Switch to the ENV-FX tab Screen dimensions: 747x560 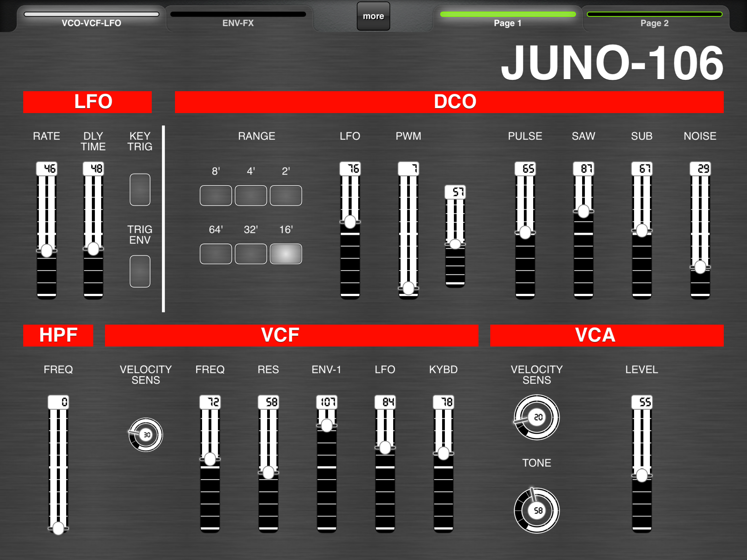pyautogui.click(x=238, y=19)
